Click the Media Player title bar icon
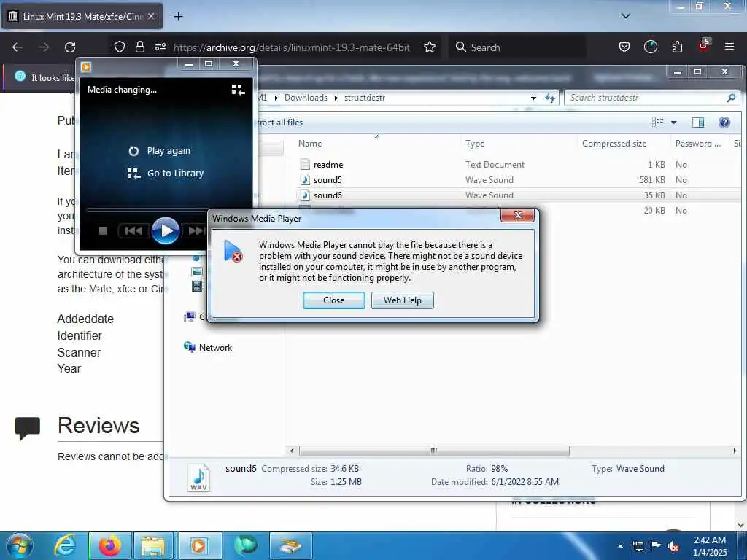747x560 pixels. point(86,66)
